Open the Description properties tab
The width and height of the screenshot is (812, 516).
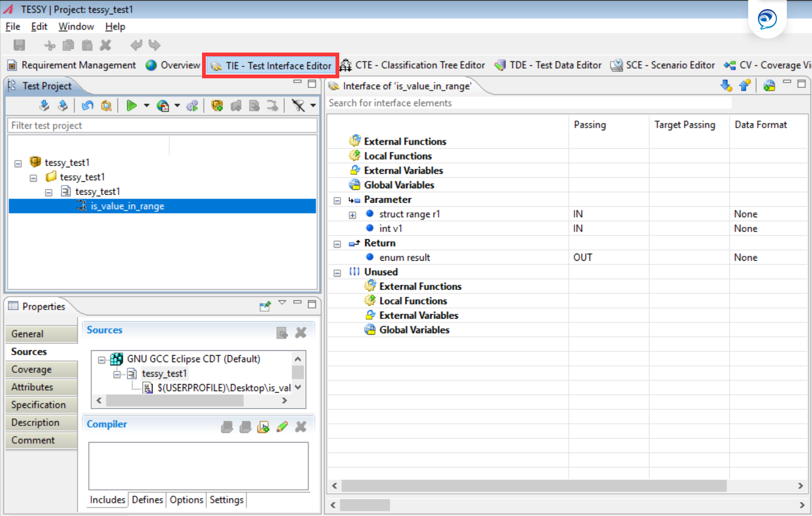click(41, 423)
